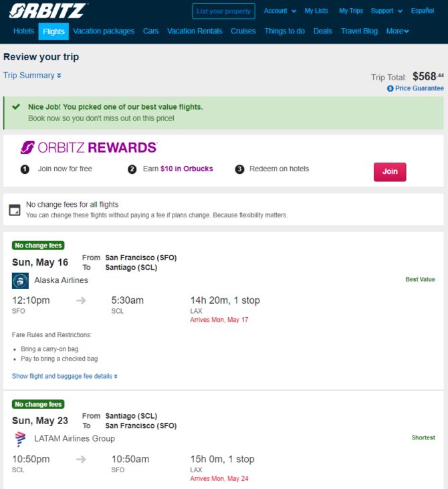448x489 pixels.
Task: Switch to the Hotels tab
Action: (23, 31)
